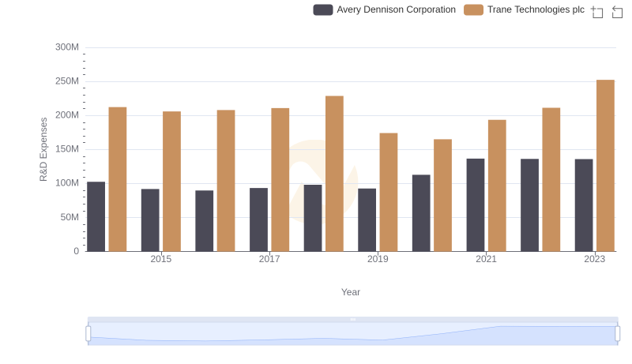Click the orange Trane Technologies legend swatch
The image size is (632, 364).
(x=473, y=9)
